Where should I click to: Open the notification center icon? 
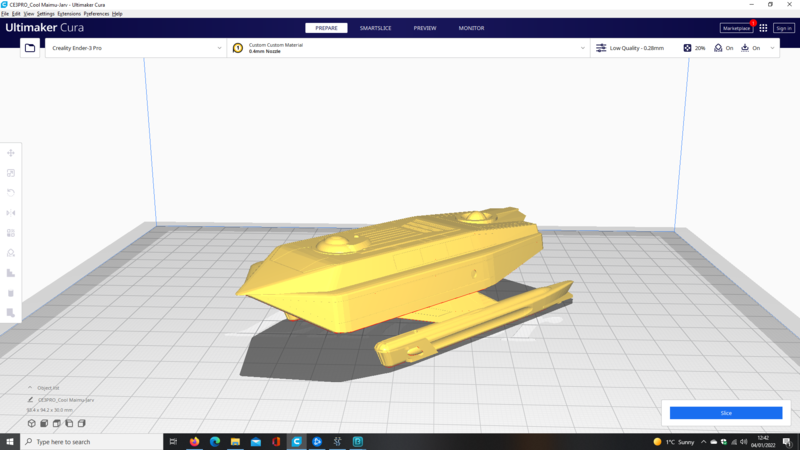tap(787, 442)
